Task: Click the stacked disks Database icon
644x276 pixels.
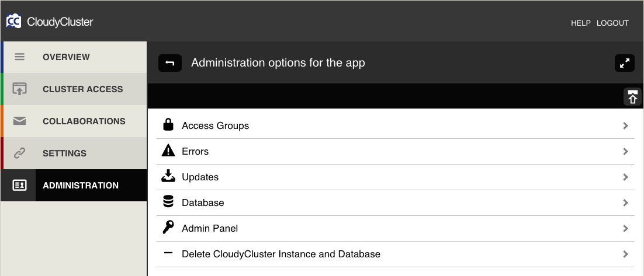Action: (x=168, y=202)
